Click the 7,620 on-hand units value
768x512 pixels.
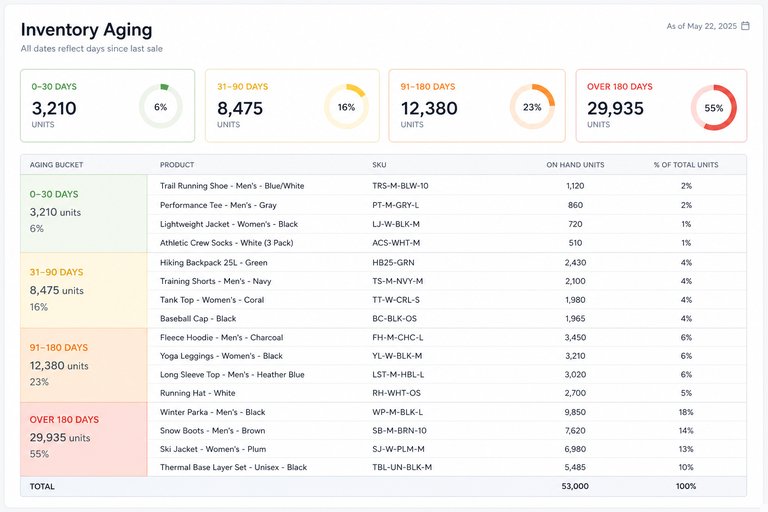(575, 431)
